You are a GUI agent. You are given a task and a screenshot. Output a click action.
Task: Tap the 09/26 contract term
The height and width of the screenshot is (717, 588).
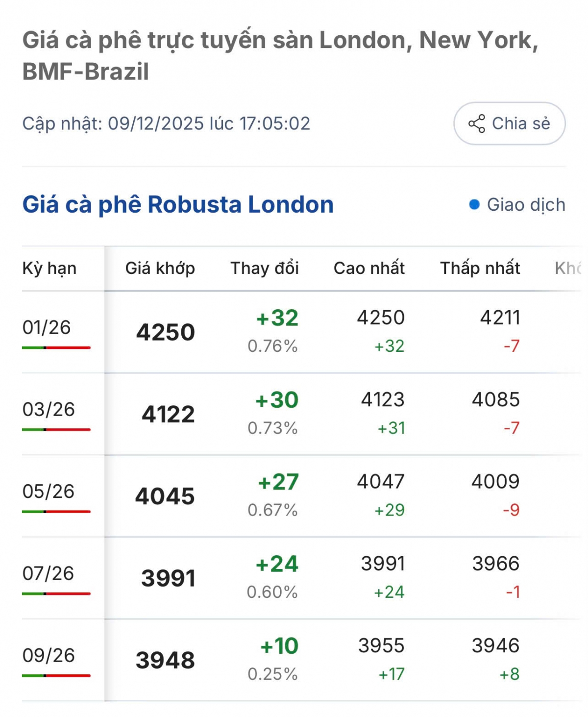49,655
